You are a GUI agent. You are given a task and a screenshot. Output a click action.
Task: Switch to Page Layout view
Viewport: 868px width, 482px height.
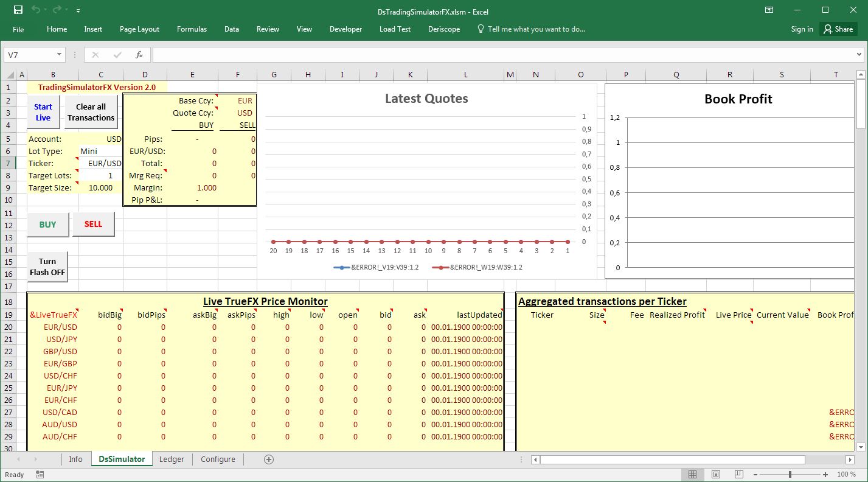(716, 475)
